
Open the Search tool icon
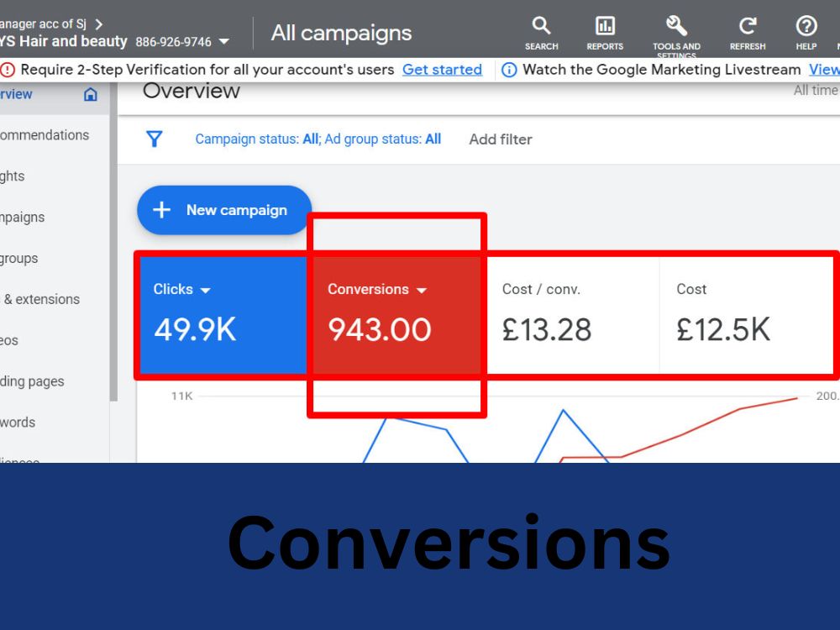(541, 26)
